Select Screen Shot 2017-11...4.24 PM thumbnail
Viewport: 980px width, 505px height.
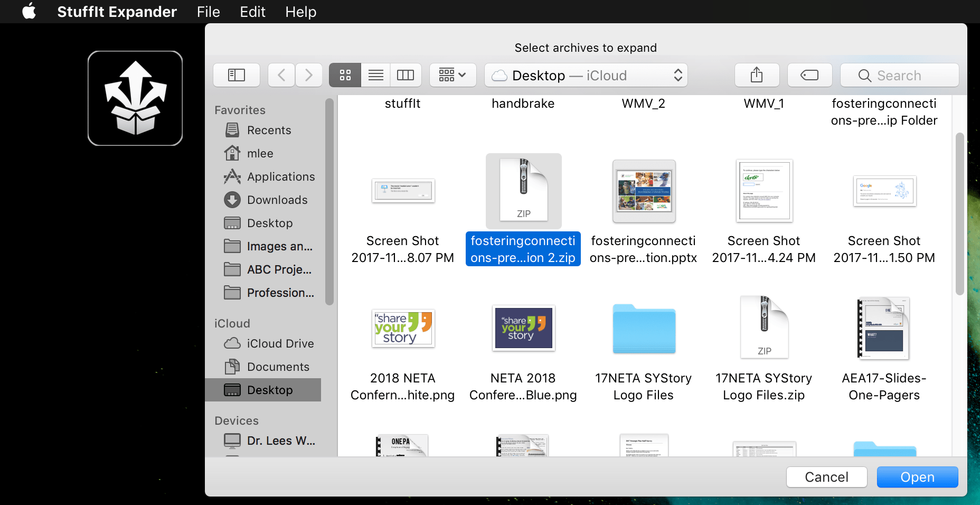point(764,191)
